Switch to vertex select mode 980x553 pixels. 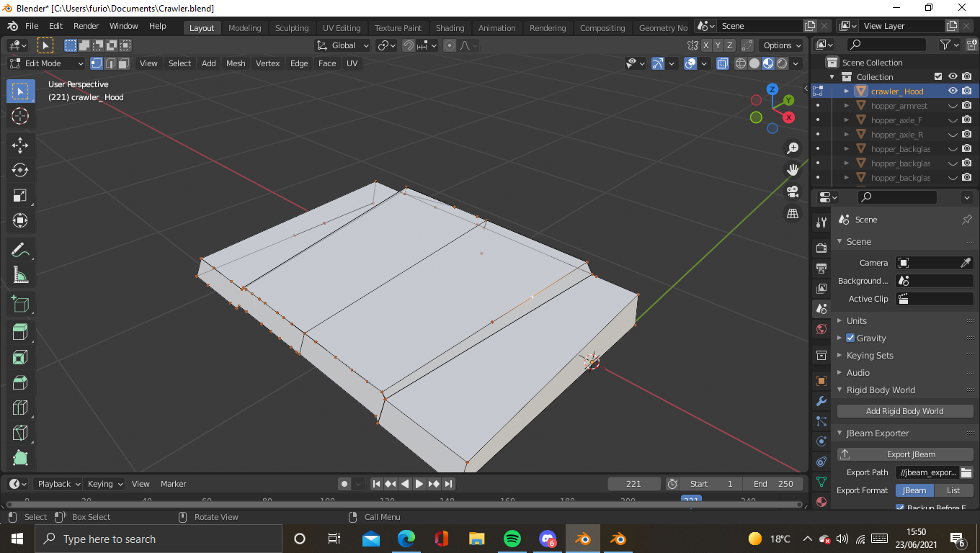click(97, 63)
